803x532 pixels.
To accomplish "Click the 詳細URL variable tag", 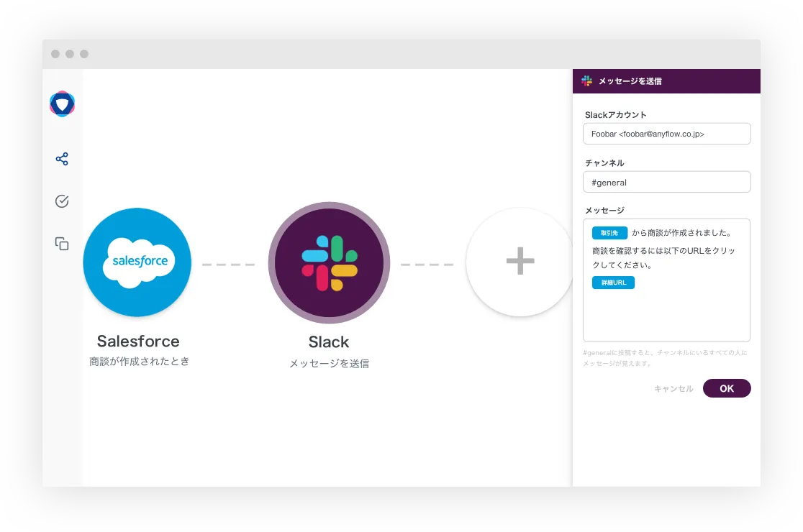I will (613, 283).
